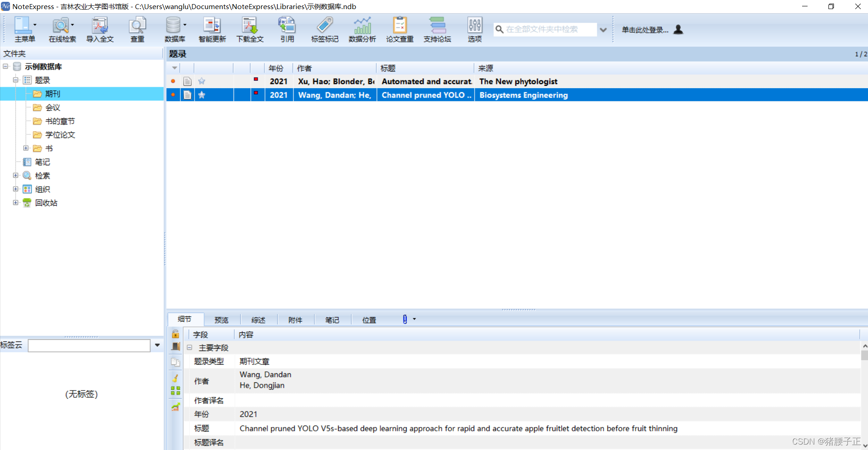Select the 书的章节 folder
The width and height of the screenshot is (868, 450).
(x=60, y=121)
